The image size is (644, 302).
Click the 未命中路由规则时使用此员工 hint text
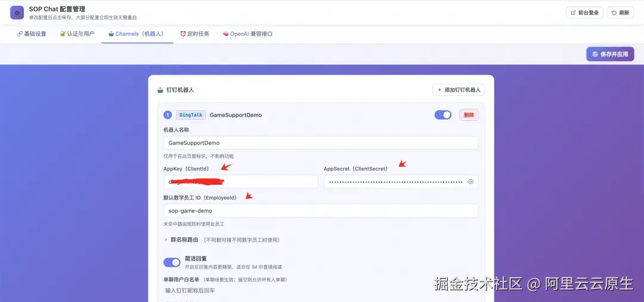click(x=193, y=224)
